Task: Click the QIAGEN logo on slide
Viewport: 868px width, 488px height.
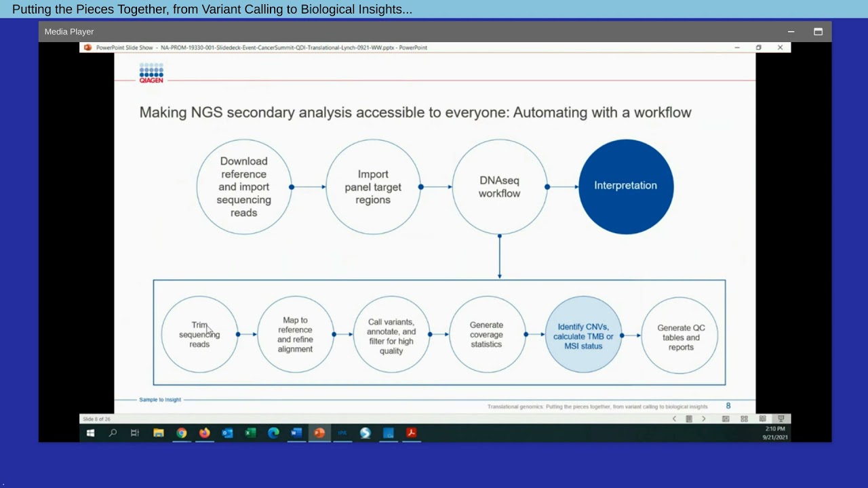Action: click(x=151, y=73)
